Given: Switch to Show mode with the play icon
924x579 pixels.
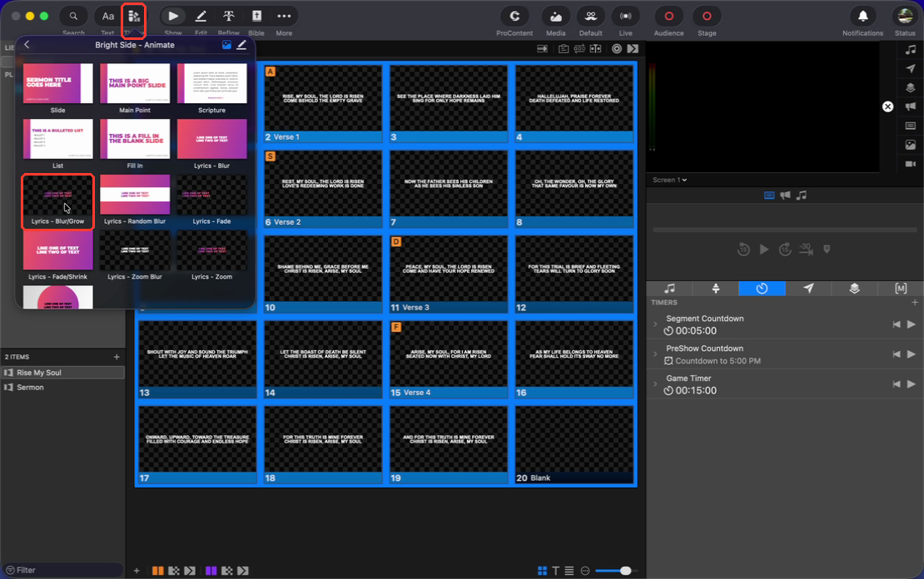Looking at the screenshot, I should [172, 17].
